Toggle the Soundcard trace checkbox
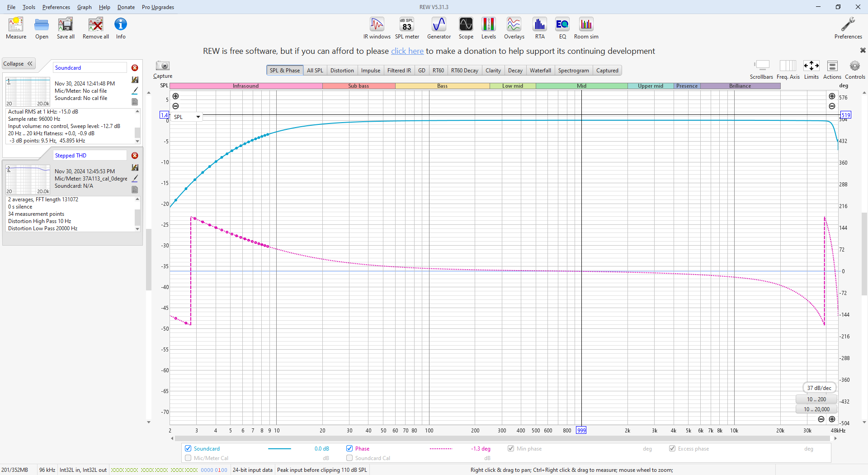Image resolution: width=868 pixels, height=475 pixels. (188, 448)
